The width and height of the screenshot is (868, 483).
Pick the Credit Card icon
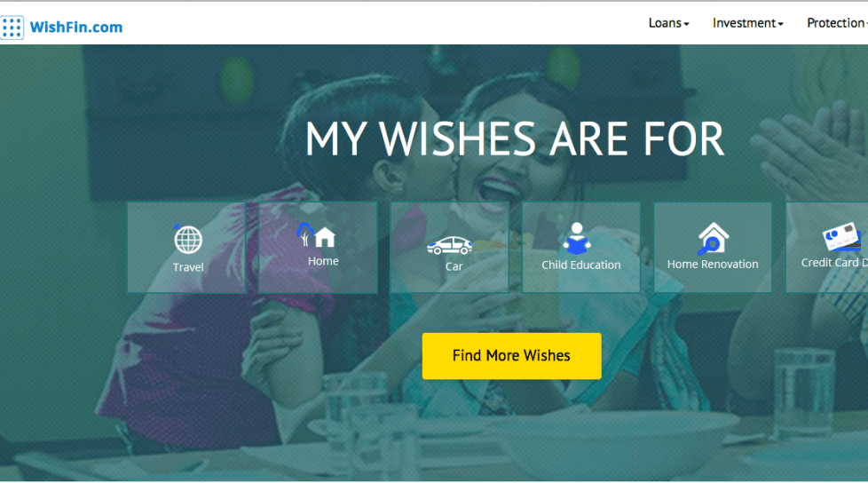point(842,237)
